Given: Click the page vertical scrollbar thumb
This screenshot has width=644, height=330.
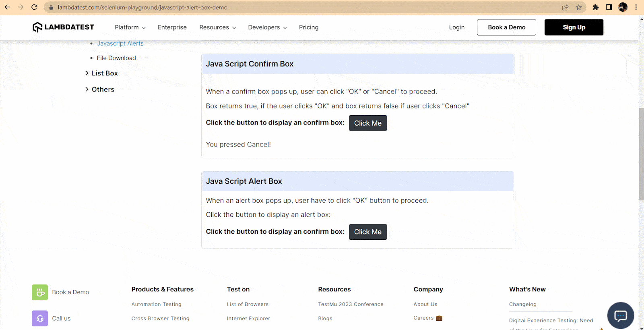Looking at the screenshot, I should pyautogui.click(x=641, y=154).
